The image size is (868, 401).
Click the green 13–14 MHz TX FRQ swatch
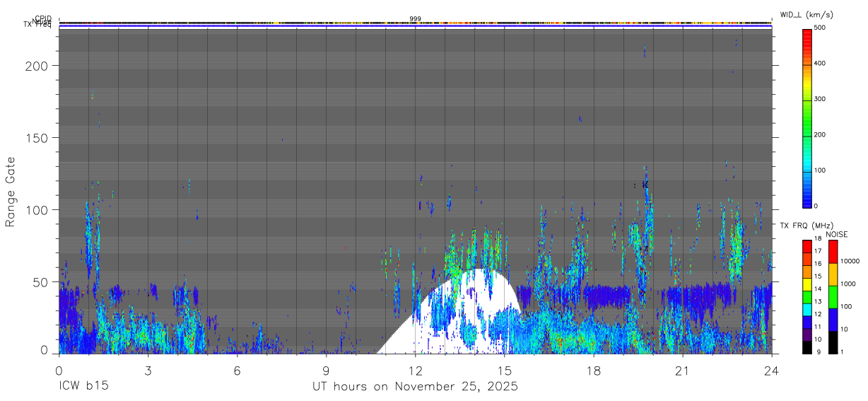[807, 296]
